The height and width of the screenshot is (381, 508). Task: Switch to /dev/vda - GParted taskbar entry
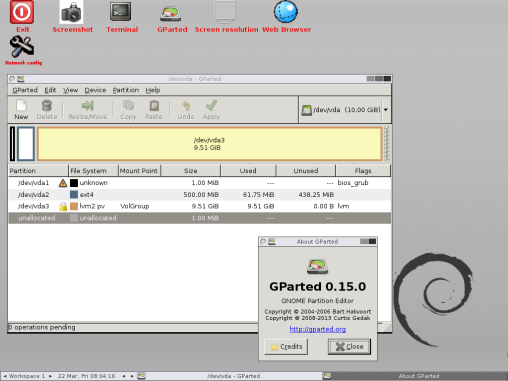click(x=230, y=376)
